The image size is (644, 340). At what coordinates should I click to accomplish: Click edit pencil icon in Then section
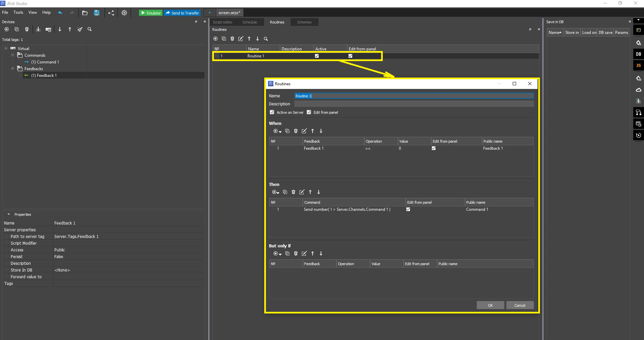click(x=302, y=192)
